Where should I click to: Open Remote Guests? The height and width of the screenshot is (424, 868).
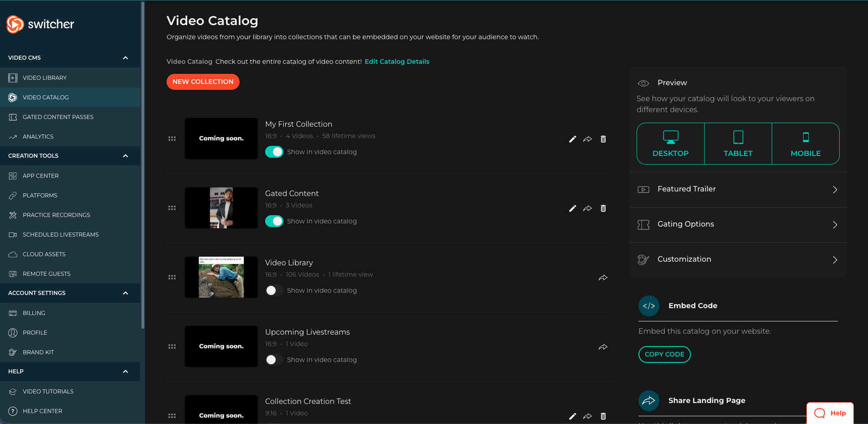(70, 274)
